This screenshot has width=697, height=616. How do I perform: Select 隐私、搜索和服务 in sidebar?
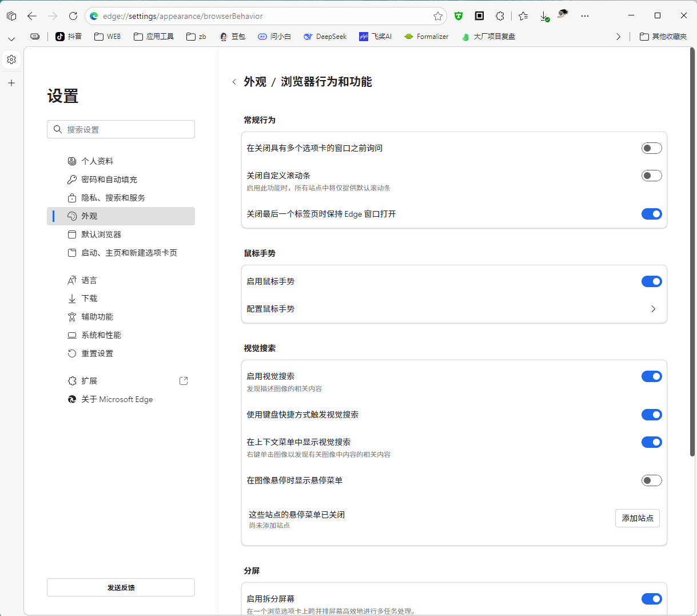click(121, 198)
